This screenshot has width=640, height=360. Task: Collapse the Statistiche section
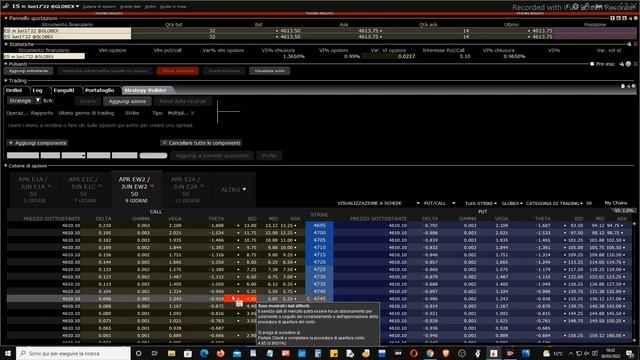6,44
